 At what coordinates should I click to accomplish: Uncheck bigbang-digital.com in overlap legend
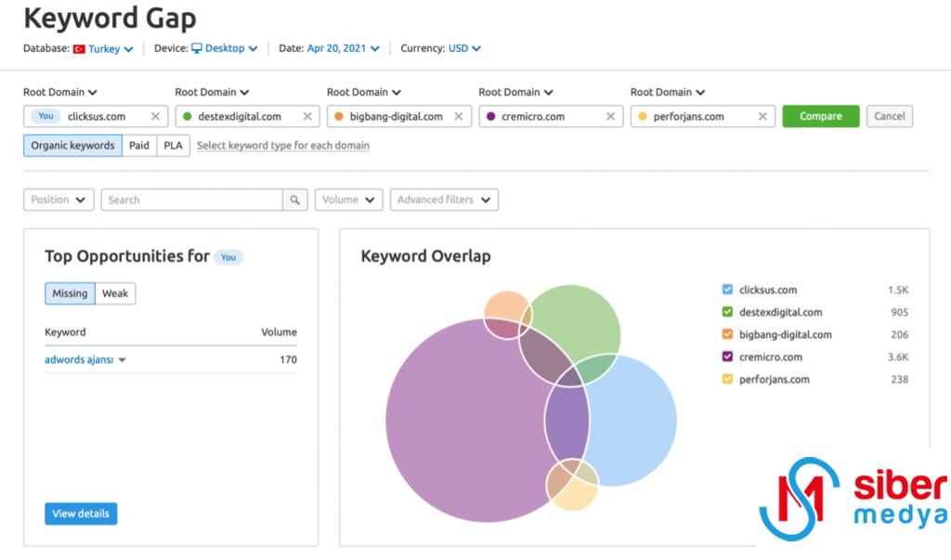tap(727, 334)
